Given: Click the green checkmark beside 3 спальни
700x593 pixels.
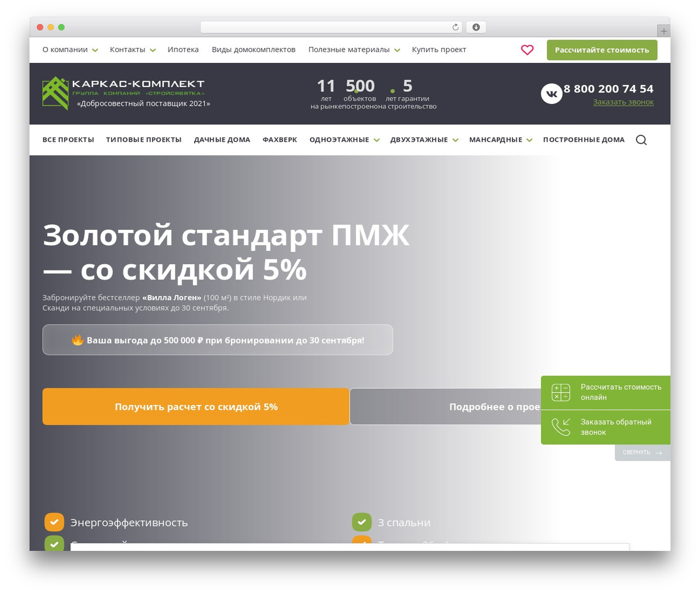Looking at the screenshot, I should coord(361,522).
